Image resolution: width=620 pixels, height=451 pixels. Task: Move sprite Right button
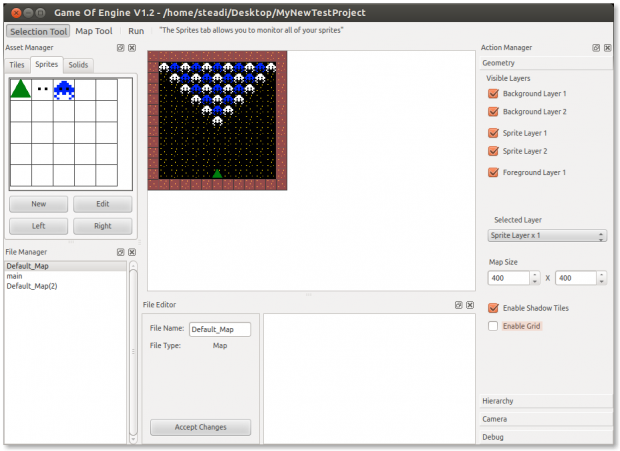pyautogui.click(x=102, y=226)
